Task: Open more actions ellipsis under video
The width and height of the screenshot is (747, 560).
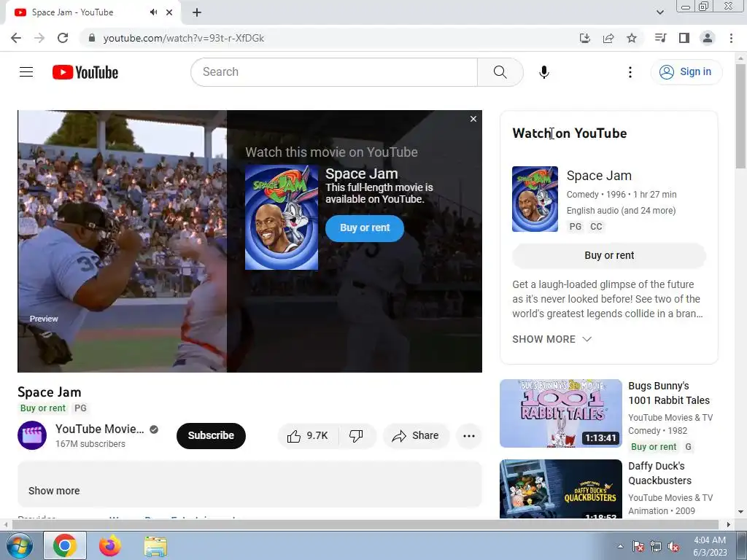Action: (469, 436)
